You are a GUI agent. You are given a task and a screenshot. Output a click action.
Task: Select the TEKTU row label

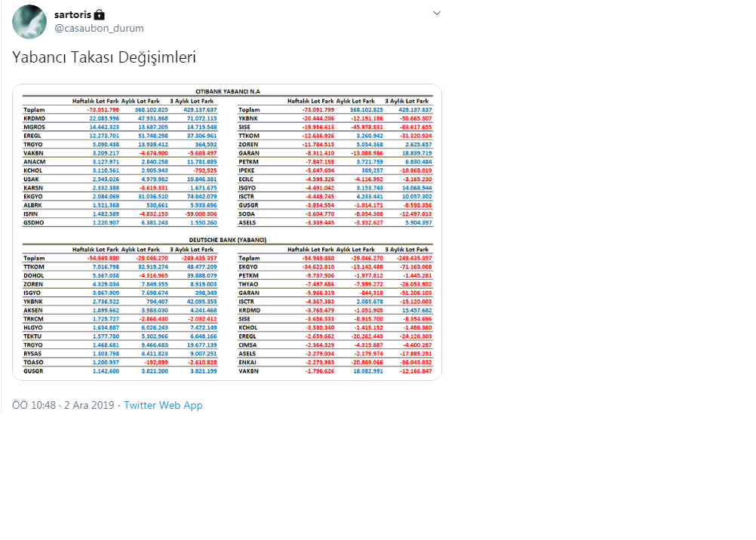(32, 336)
